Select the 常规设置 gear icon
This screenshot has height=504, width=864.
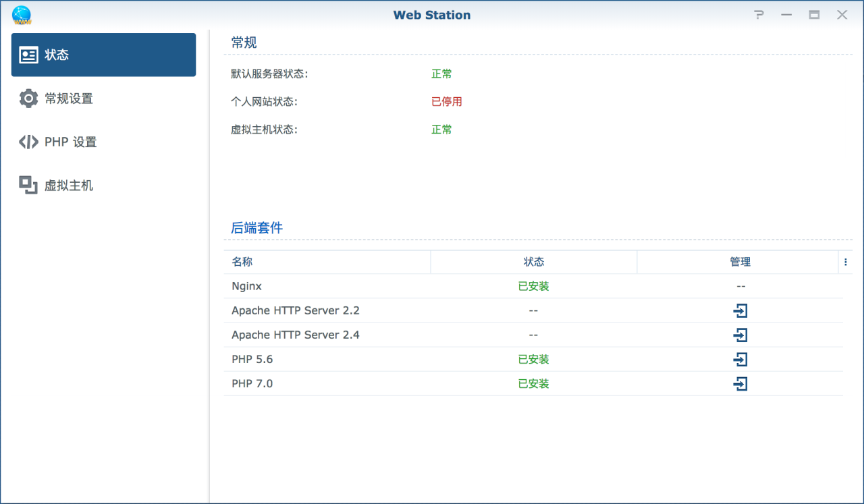[x=28, y=98]
